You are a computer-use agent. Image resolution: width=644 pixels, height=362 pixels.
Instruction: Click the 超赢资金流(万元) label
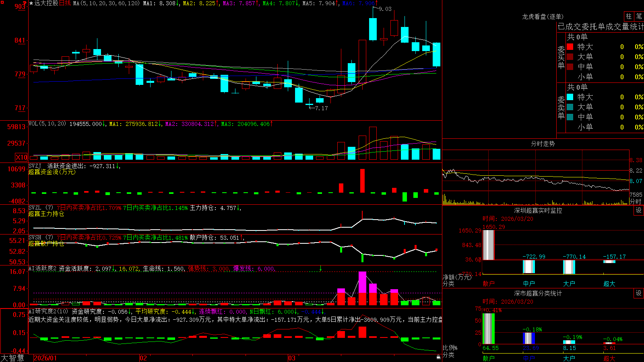(x=52, y=172)
